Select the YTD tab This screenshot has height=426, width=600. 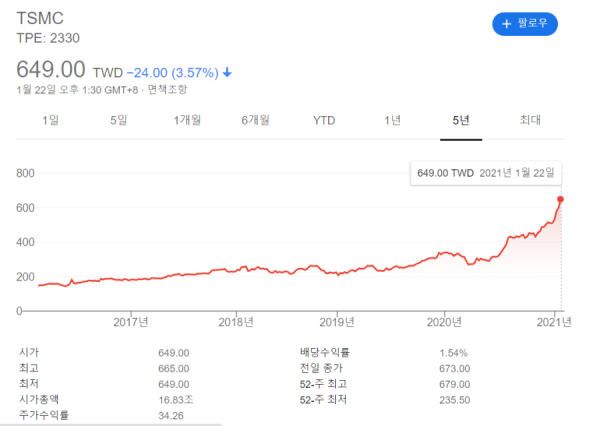tap(324, 120)
